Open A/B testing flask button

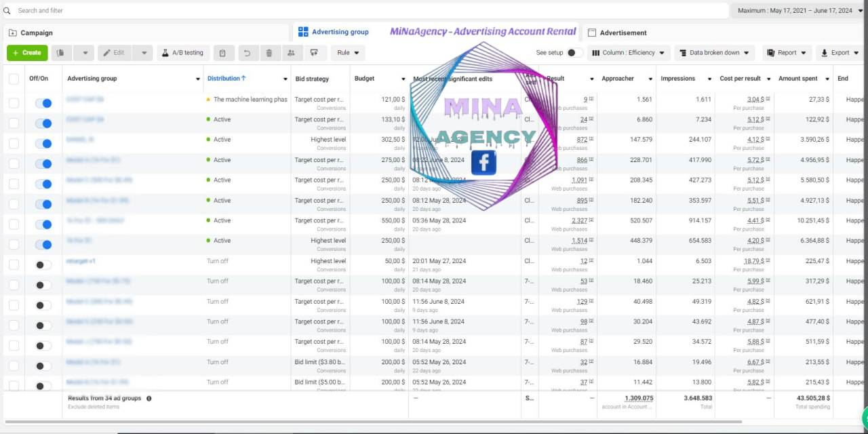tap(183, 53)
